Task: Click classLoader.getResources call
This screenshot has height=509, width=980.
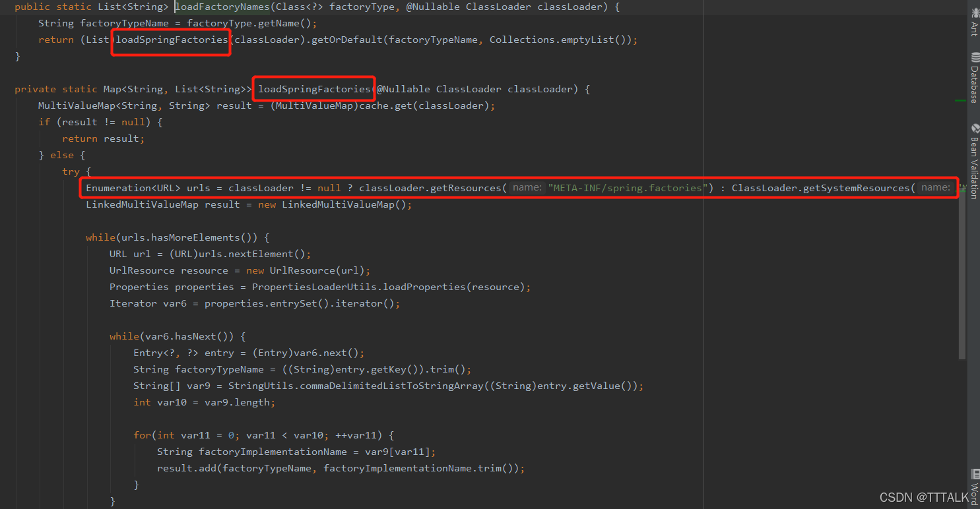Action: (430, 188)
